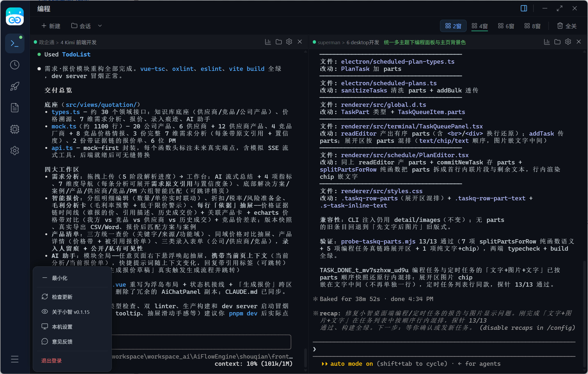Open stats chart icon in superman pane

coord(547,42)
